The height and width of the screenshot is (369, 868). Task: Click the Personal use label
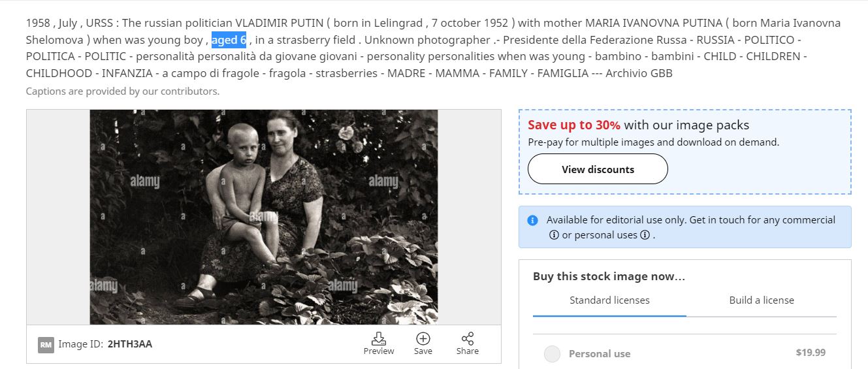599,354
